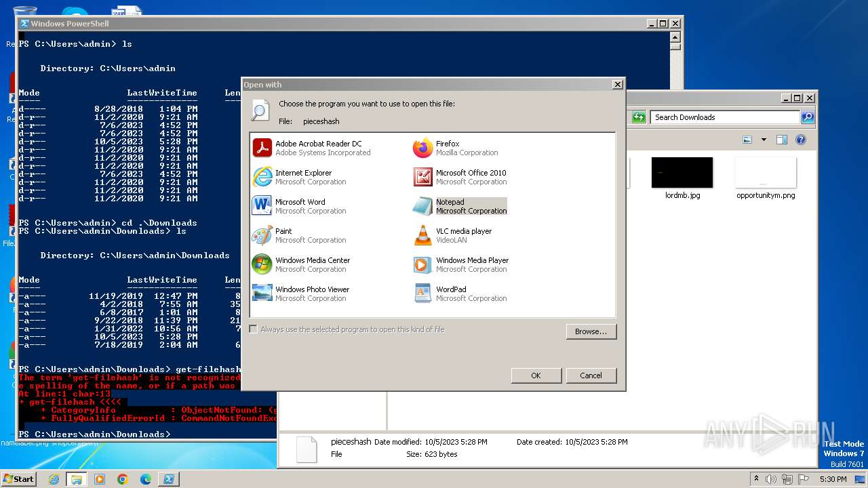Click the 'Size: 623 bytes' details text
Image resolution: width=868 pixels, height=488 pixels.
(431, 454)
